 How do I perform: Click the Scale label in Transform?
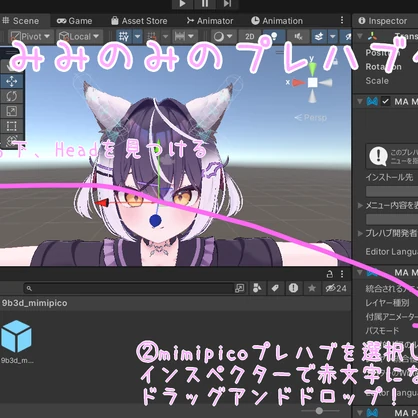pyautogui.click(x=377, y=81)
